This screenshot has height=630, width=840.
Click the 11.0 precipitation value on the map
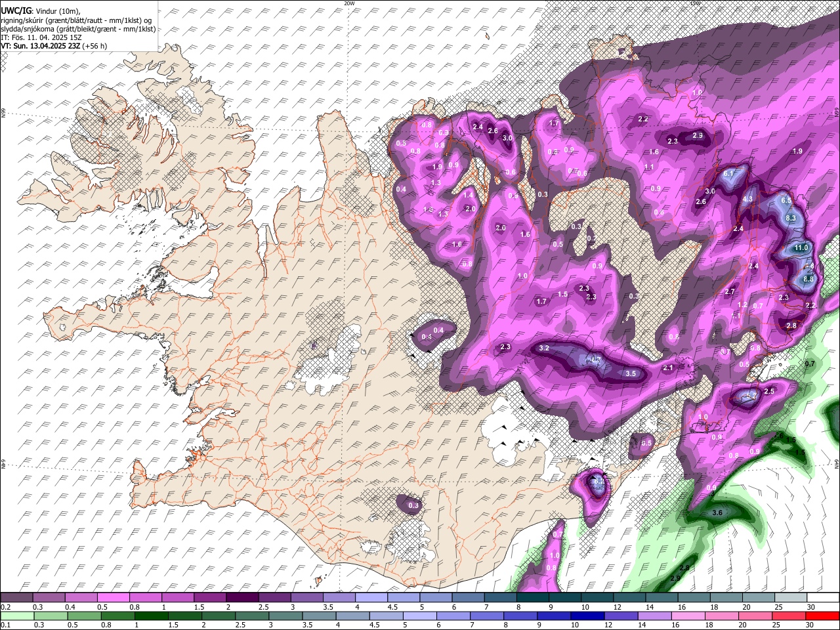pyautogui.click(x=801, y=248)
